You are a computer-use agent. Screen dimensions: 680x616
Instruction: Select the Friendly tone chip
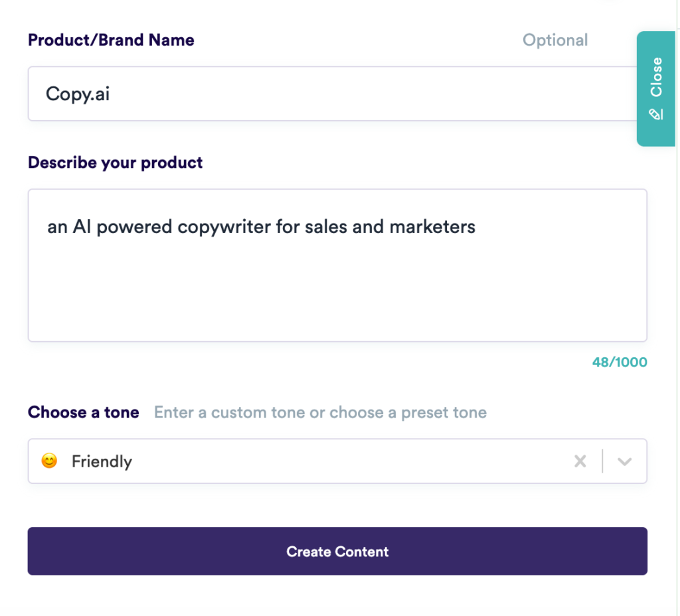click(102, 461)
